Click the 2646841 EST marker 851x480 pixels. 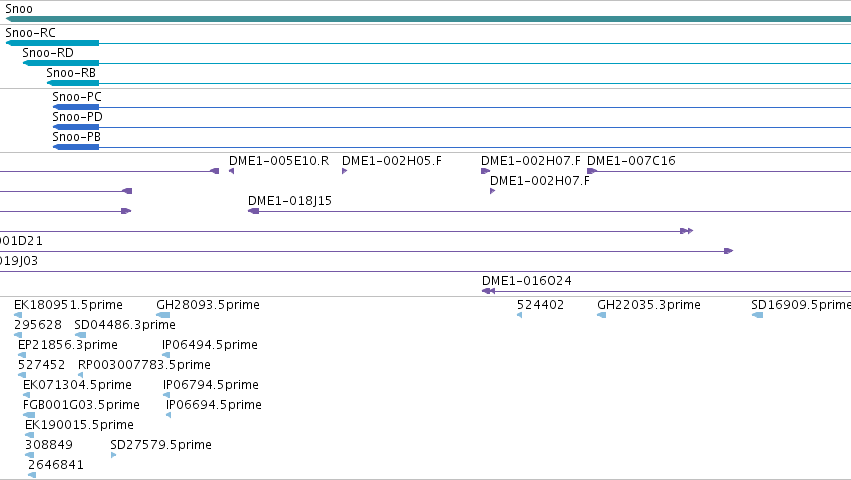click(32, 475)
